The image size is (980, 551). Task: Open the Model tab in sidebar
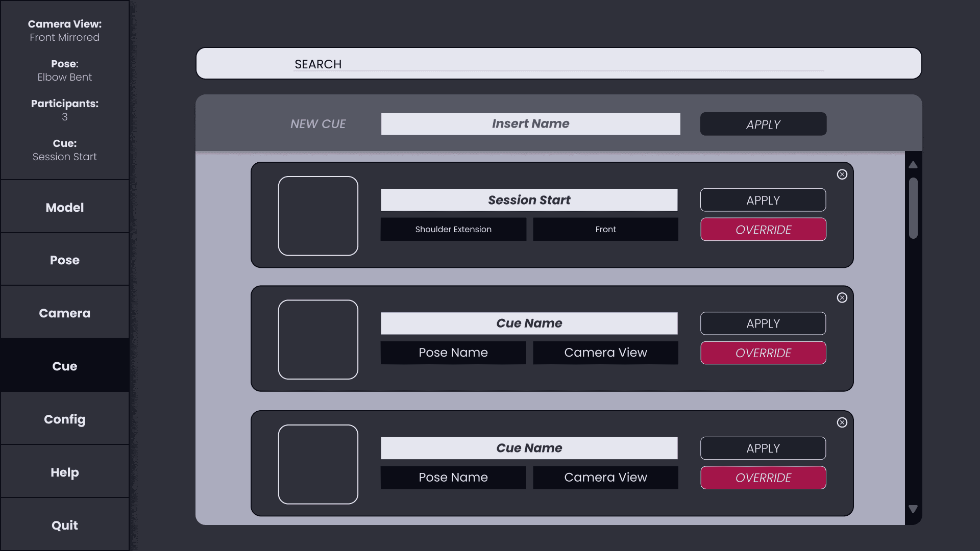pos(65,207)
